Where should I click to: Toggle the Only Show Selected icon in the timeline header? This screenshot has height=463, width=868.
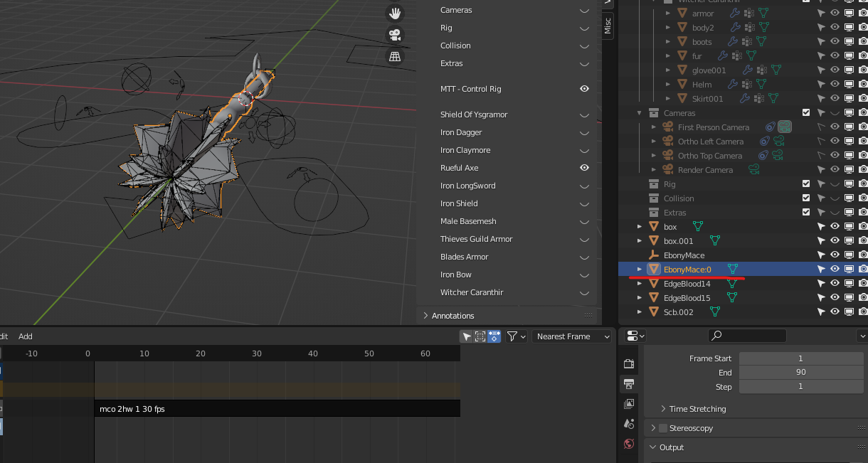click(494, 336)
